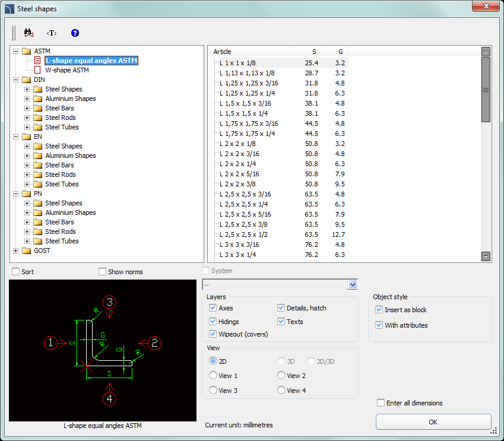Viewport: 504px width, 441px height.
Task: Close the Steel shapes dialog
Action: tap(486, 6)
